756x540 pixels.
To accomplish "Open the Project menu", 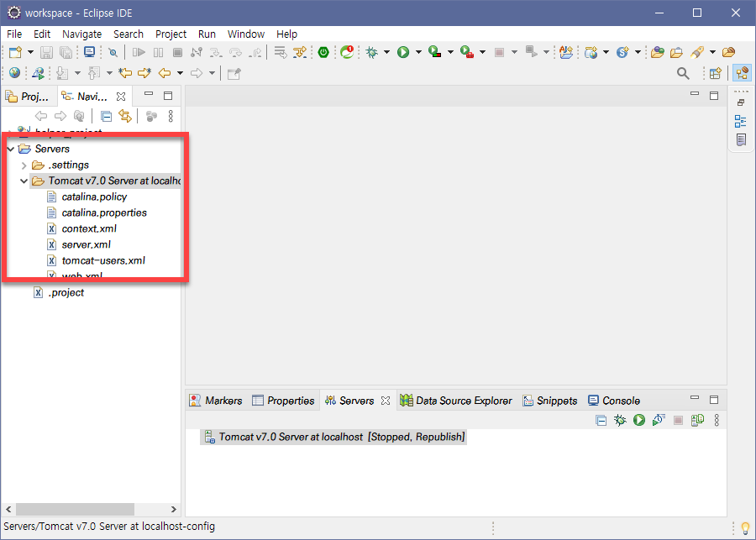I will (x=171, y=34).
